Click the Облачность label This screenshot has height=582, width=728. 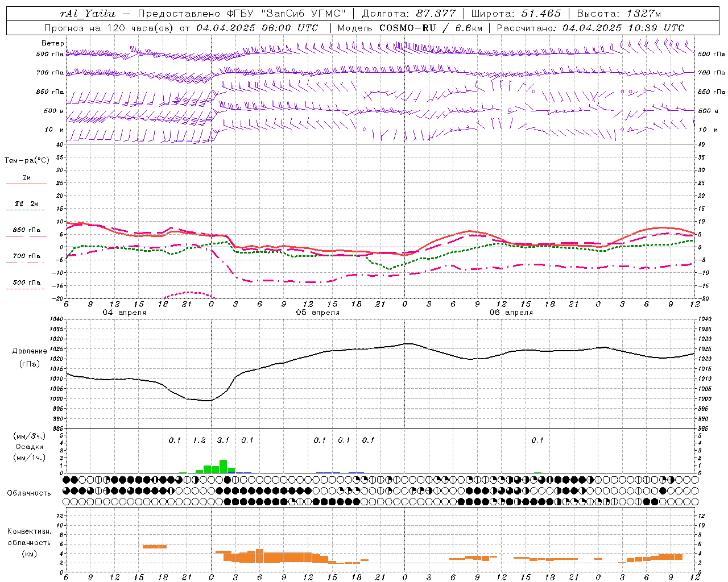pos(28,493)
